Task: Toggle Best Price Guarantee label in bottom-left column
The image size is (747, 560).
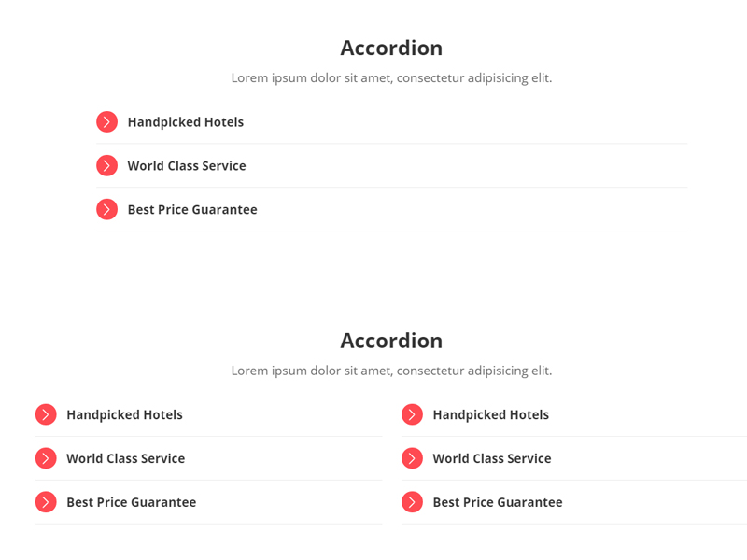Action: click(131, 503)
